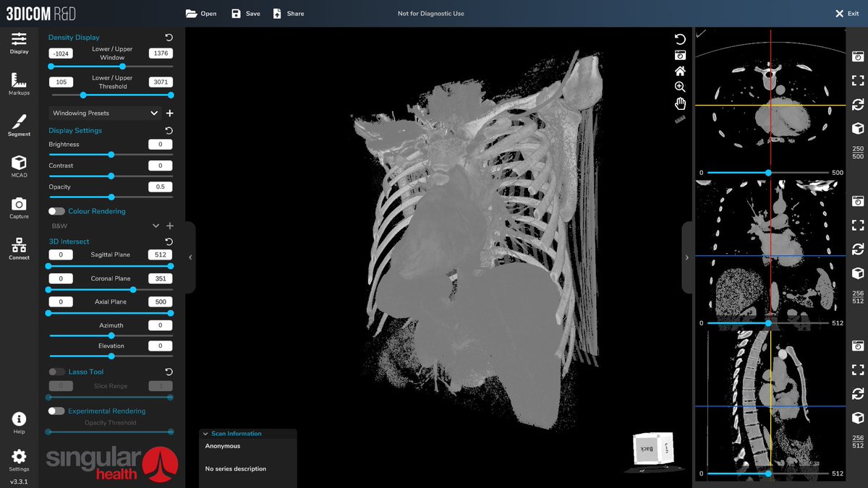Refresh the coronal slice view

coord(858,249)
